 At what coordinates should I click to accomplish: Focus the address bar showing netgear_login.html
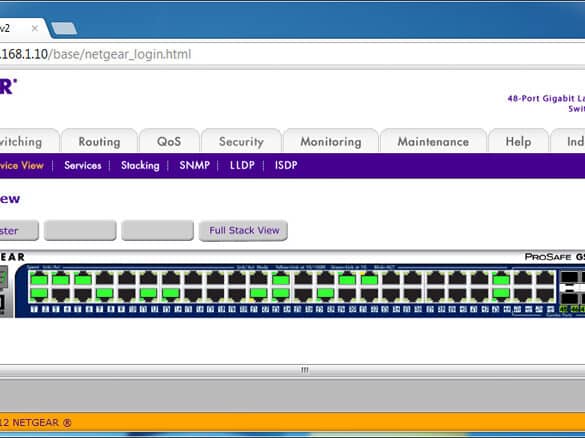pos(291,54)
